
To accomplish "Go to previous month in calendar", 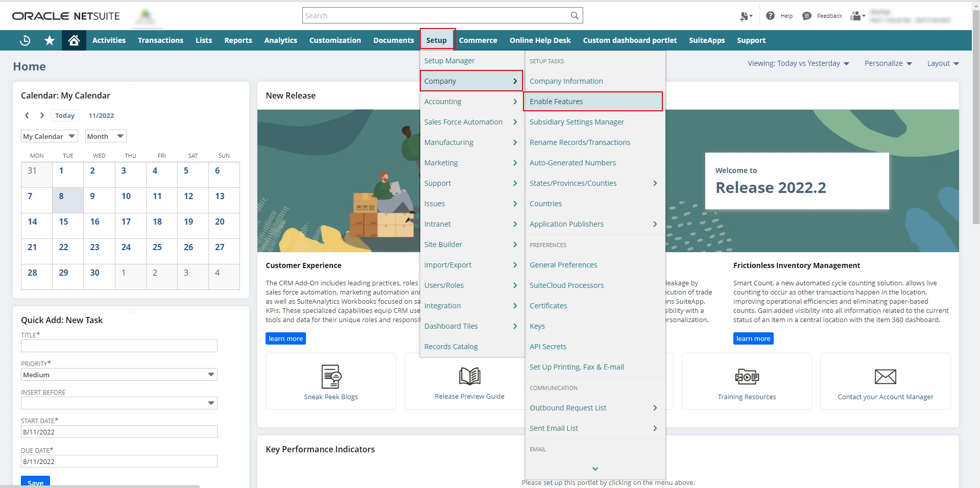I will [27, 115].
